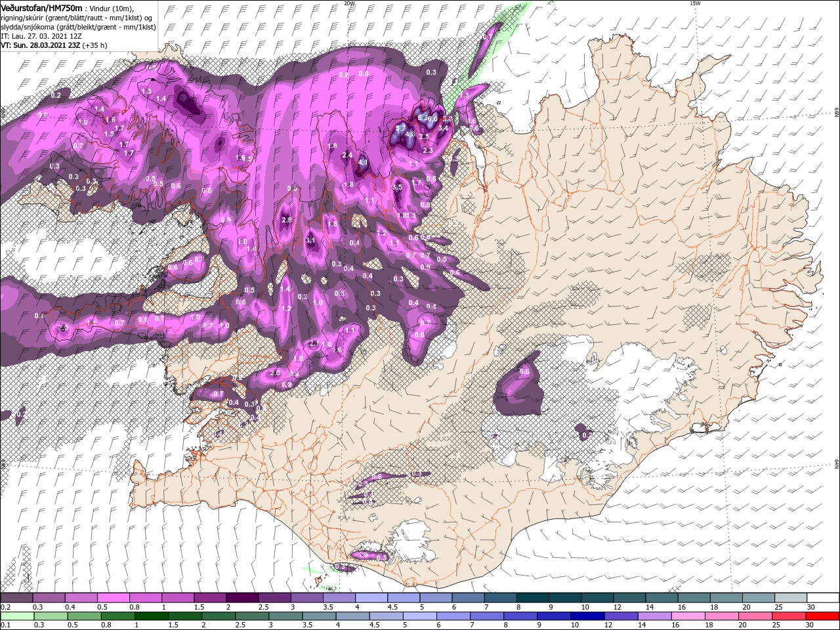
Task: Click the 2.4 precipitation value on the map
Action: (348, 156)
